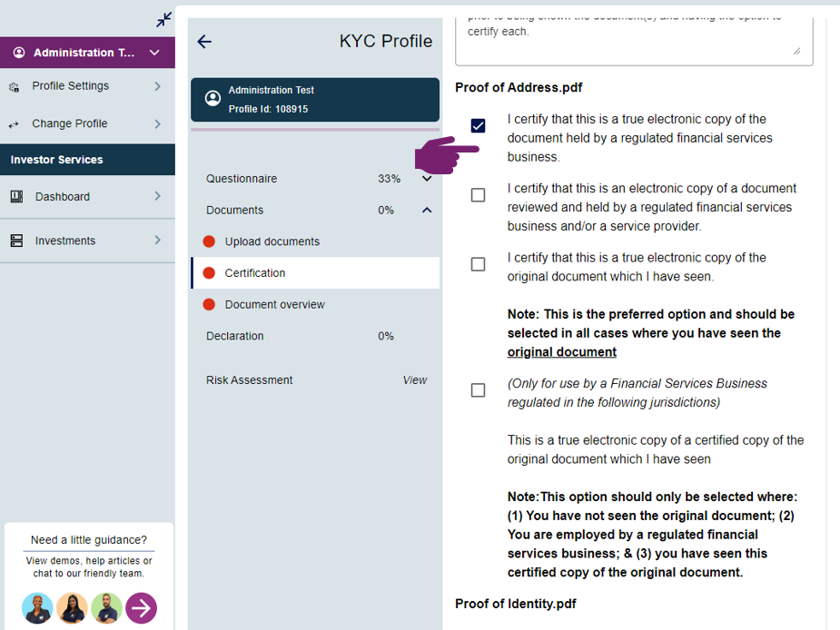This screenshot has width=840, height=630.
Task: Select the Declaration section
Action: pos(235,336)
